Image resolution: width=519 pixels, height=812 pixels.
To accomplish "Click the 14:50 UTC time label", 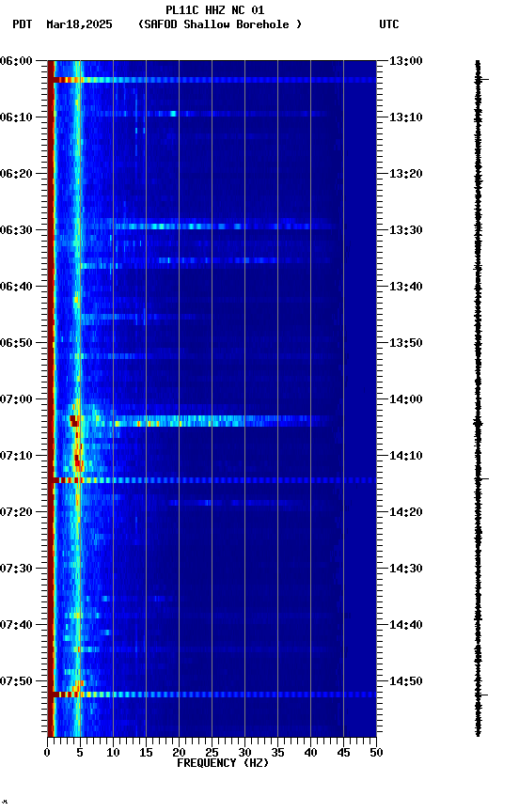I will coord(406,681).
